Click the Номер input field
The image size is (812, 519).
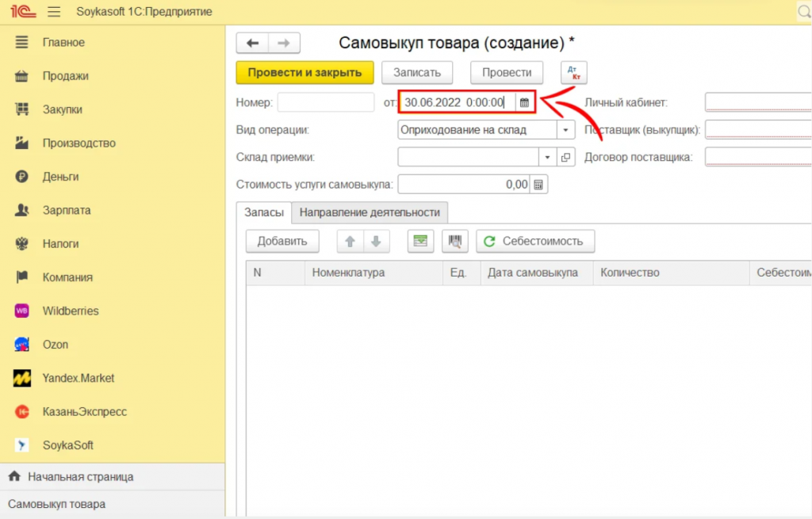(x=325, y=102)
